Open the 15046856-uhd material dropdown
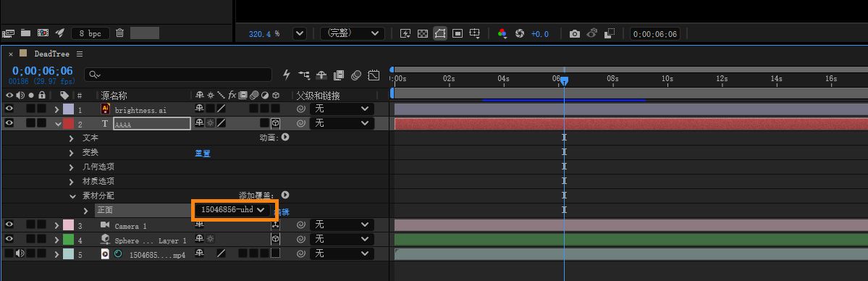The image size is (868, 281). coord(232,209)
